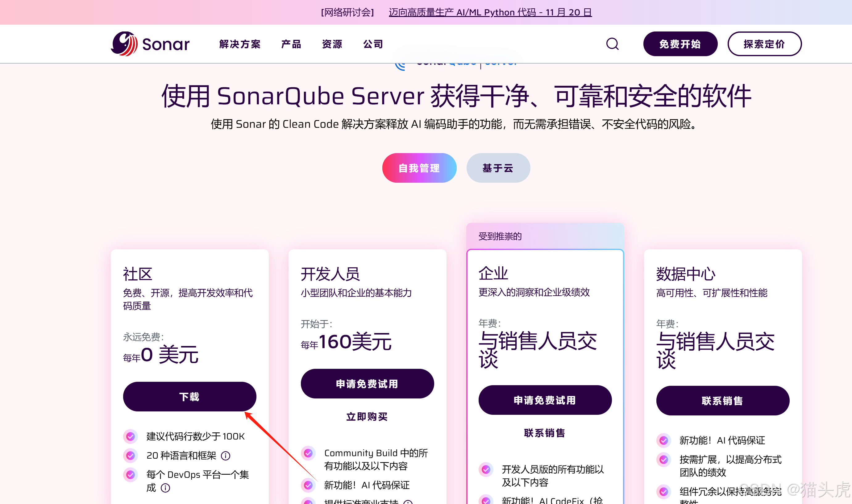852x504 pixels.
Task: Click the checkmark beside AI 代码保证 in 数据中心
Action: 663,440
